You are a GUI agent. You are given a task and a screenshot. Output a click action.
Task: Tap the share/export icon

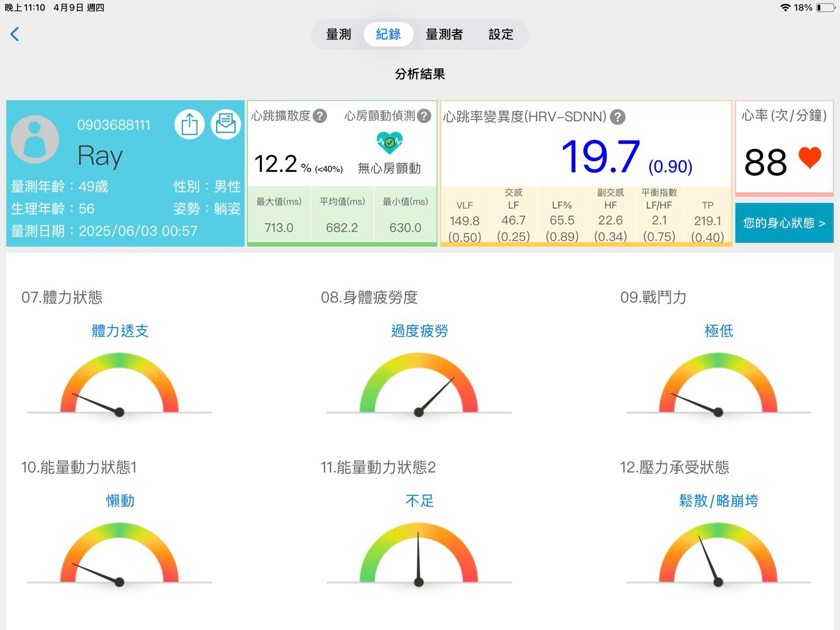pyautogui.click(x=189, y=124)
